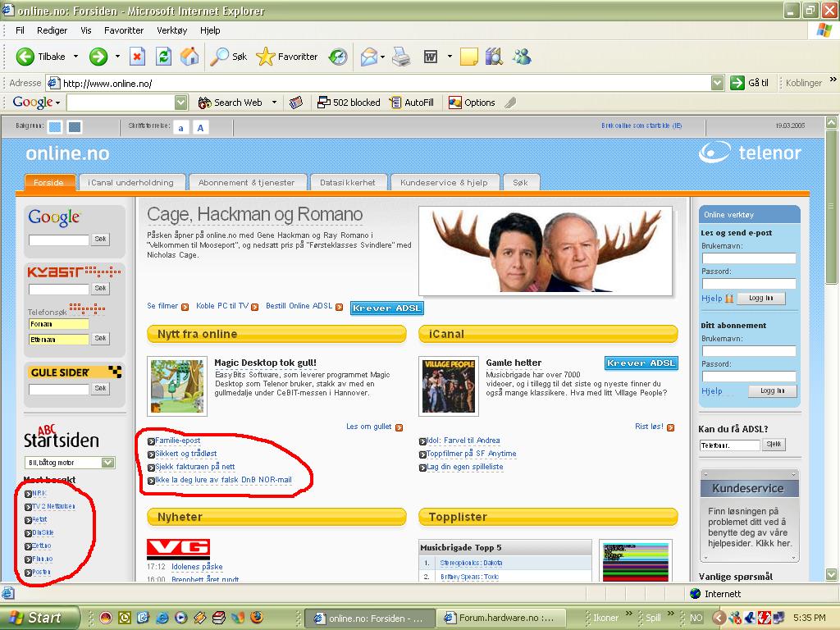This screenshot has width=840, height=630.
Task: Select large font size 'A' toggle
Action: [x=200, y=127]
